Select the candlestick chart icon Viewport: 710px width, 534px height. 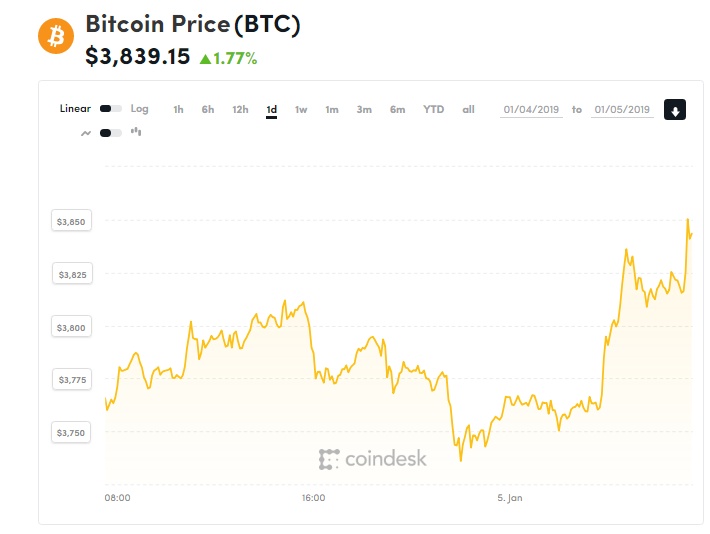[136, 132]
